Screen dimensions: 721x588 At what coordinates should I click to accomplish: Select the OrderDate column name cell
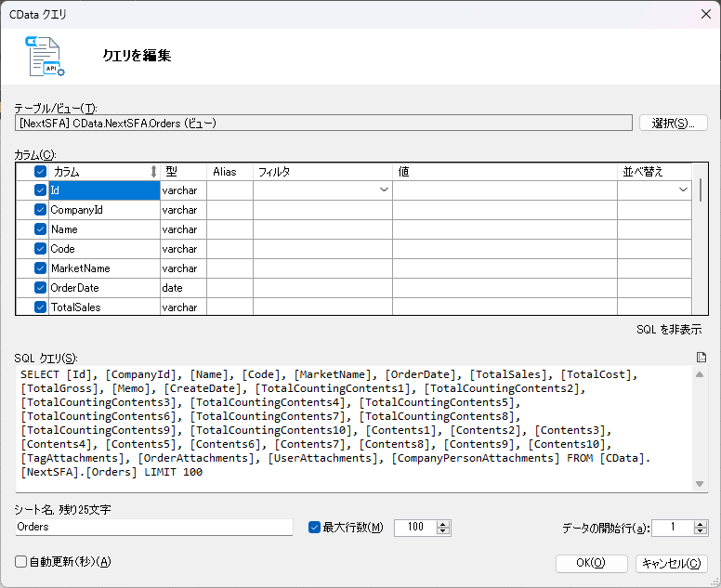[104, 288]
